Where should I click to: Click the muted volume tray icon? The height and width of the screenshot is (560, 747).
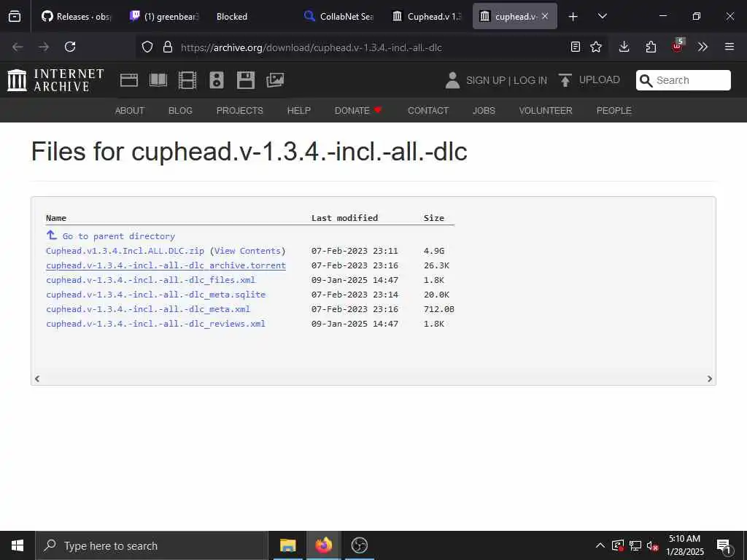(652, 545)
